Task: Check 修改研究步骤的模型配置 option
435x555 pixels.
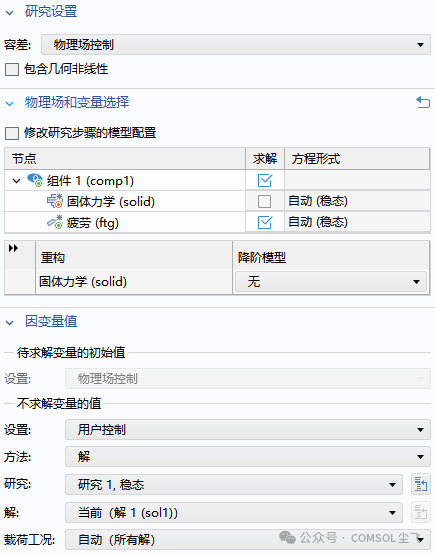Action: tap(12, 133)
